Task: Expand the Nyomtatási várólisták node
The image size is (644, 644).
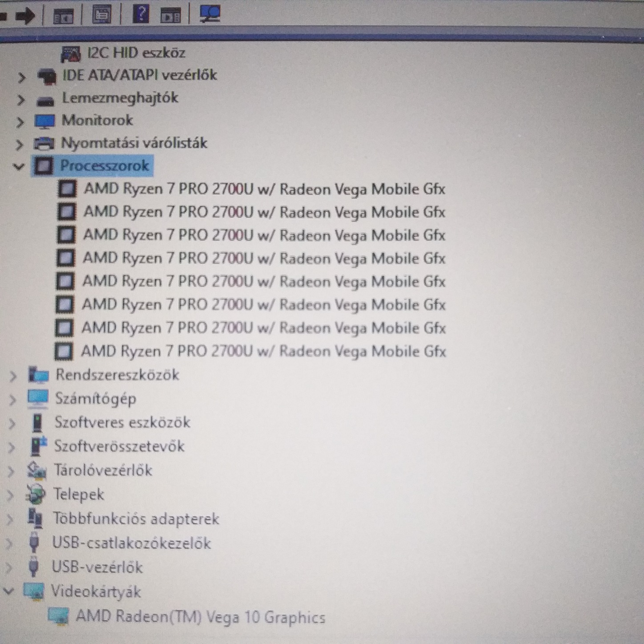Action: [19, 145]
